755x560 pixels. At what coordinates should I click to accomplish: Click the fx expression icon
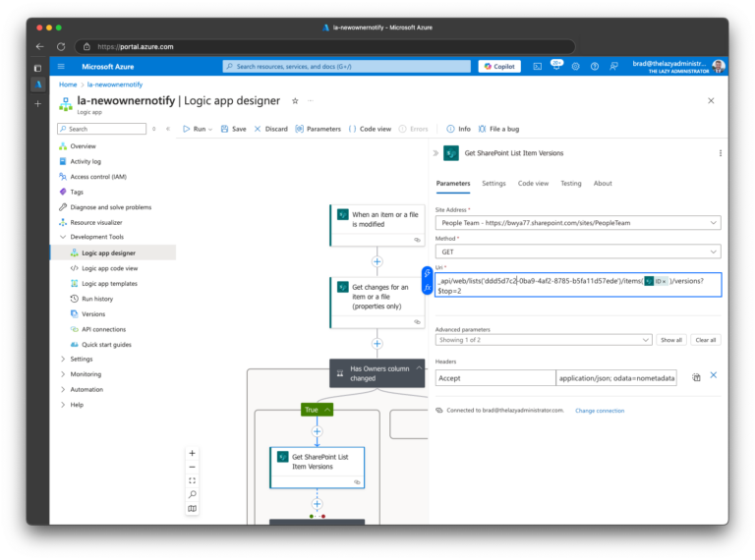[x=427, y=287]
